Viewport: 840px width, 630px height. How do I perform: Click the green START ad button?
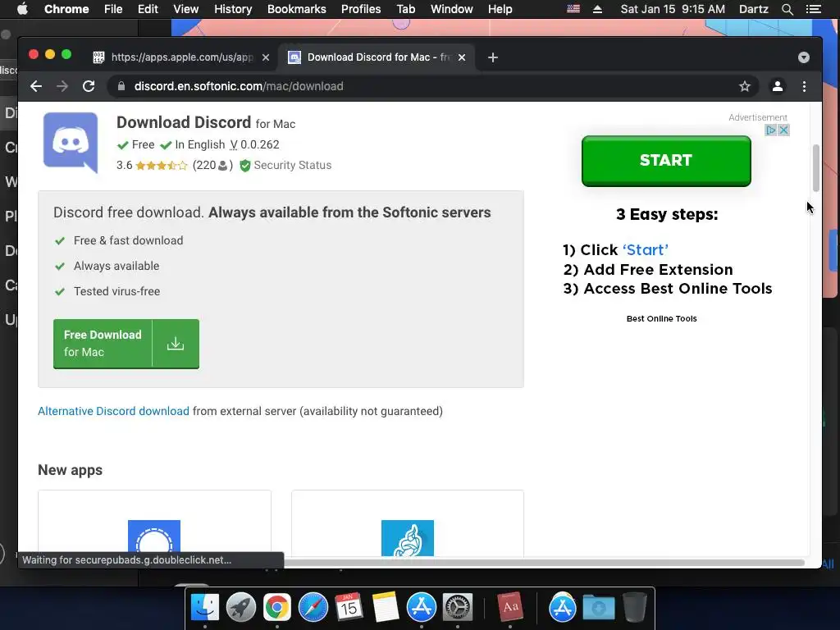[666, 161]
